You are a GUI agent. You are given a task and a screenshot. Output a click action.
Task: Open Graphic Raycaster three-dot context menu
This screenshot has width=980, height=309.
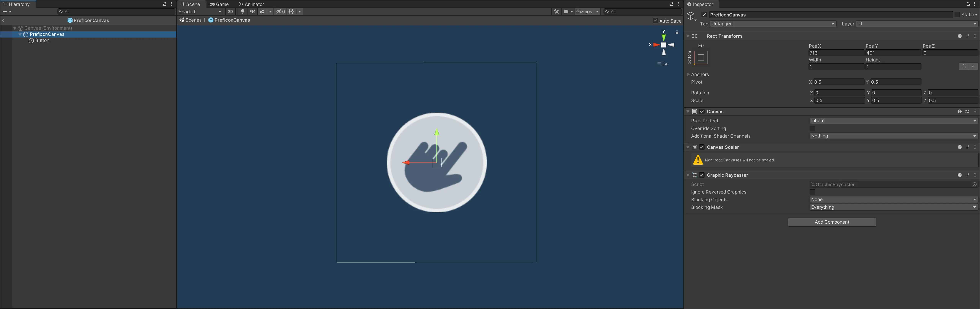975,175
